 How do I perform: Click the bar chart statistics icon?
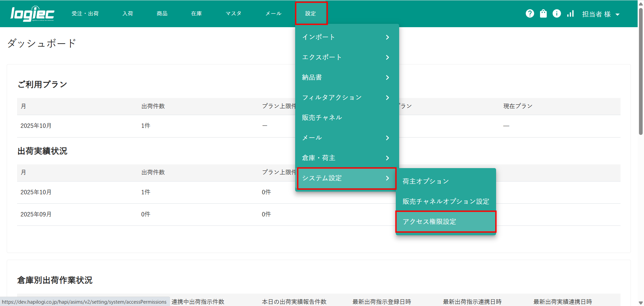570,13
